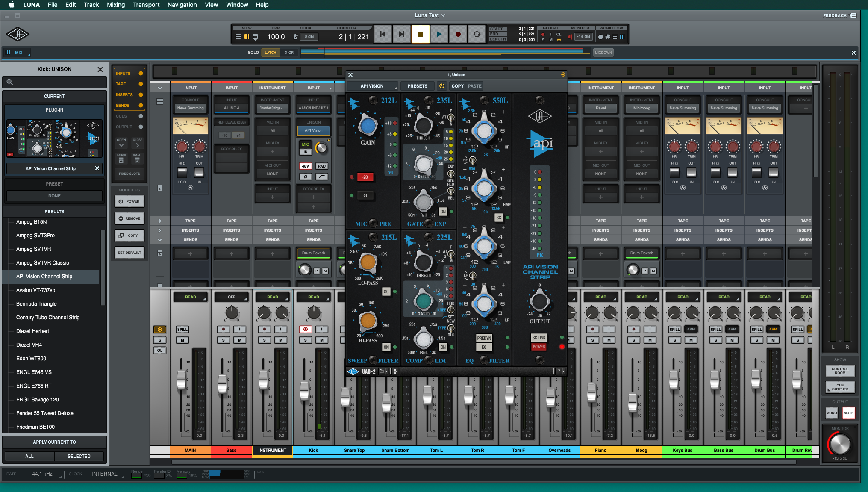Toggle the SC LINK button

coord(538,338)
